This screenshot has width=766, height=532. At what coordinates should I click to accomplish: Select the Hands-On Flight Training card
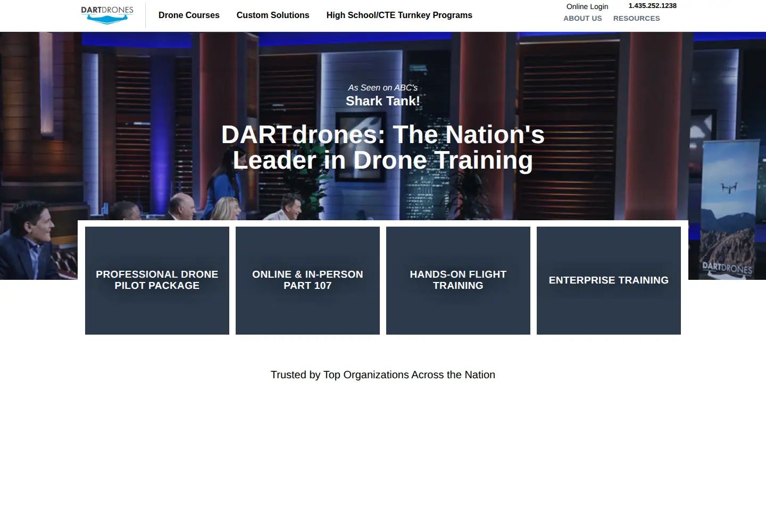click(458, 280)
